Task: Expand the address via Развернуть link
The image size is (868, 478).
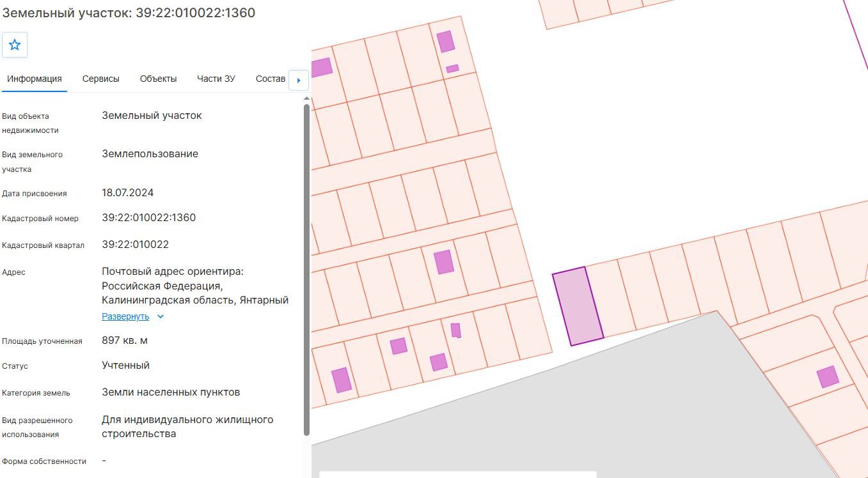Action: (125, 316)
